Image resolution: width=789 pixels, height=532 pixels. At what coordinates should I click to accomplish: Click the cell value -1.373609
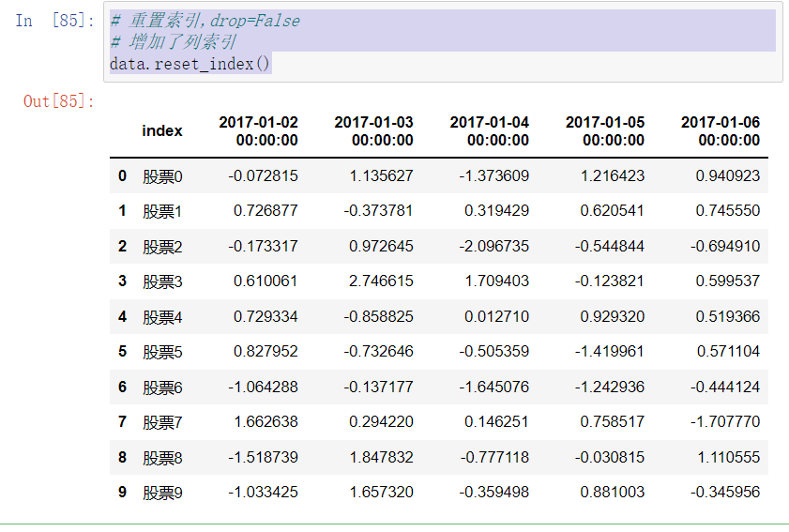(x=494, y=175)
